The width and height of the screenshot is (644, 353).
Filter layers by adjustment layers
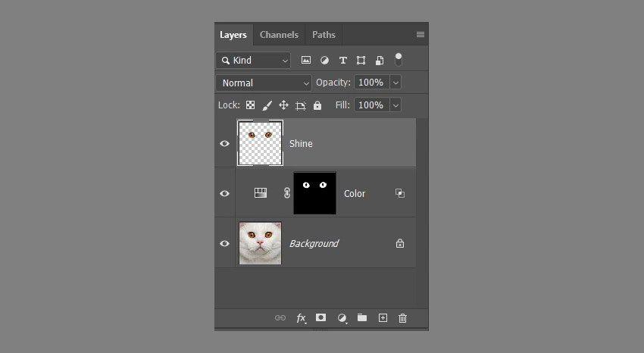(324, 60)
